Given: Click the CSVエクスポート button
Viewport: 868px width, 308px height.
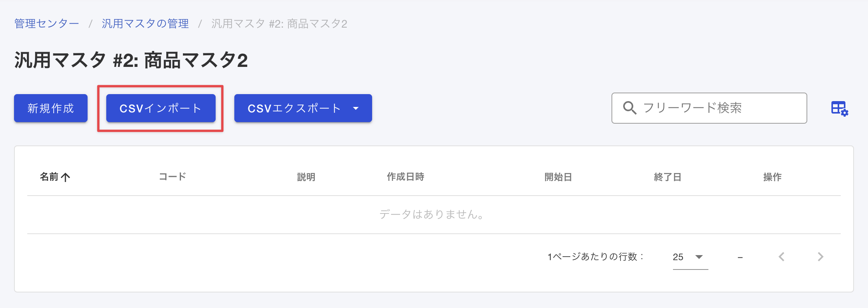Looking at the screenshot, I should point(294,108).
